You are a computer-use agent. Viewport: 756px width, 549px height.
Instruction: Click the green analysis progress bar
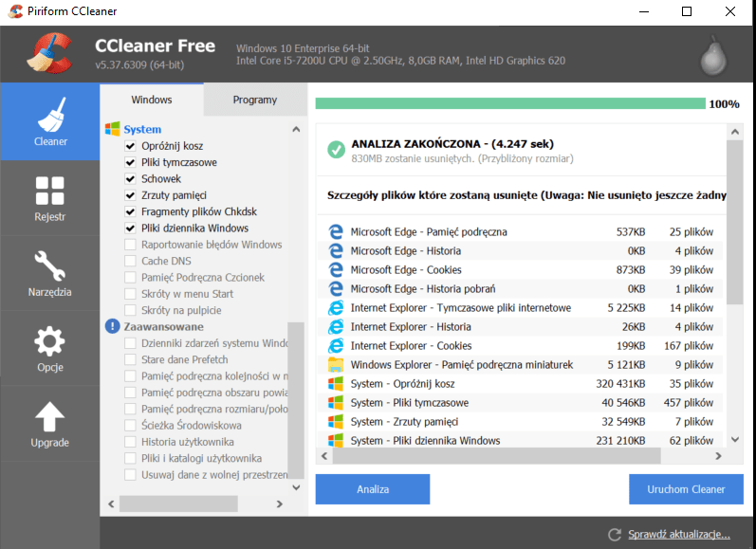(x=509, y=103)
